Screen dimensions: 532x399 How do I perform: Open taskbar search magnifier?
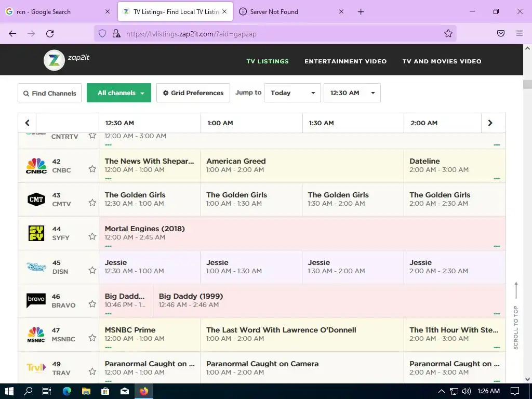[x=28, y=391]
